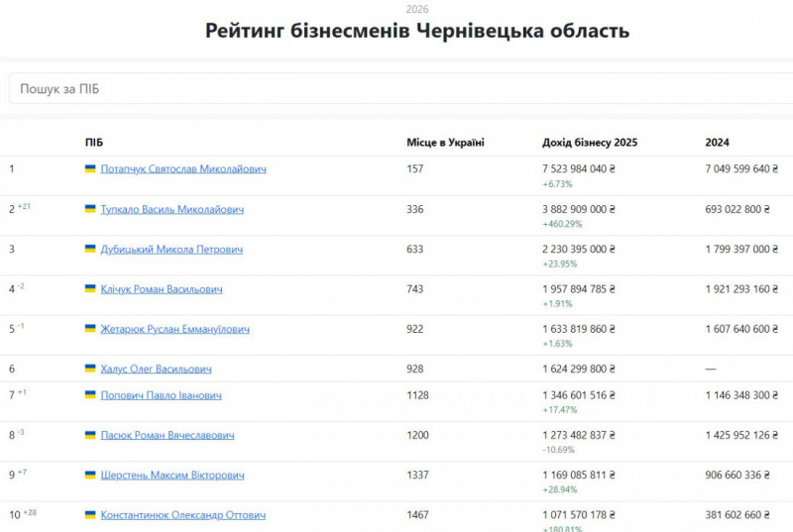This screenshot has height=532, width=793.
Task: Open Дубицький Микола Петрович profile link
Action: click(x=171, y=250)
